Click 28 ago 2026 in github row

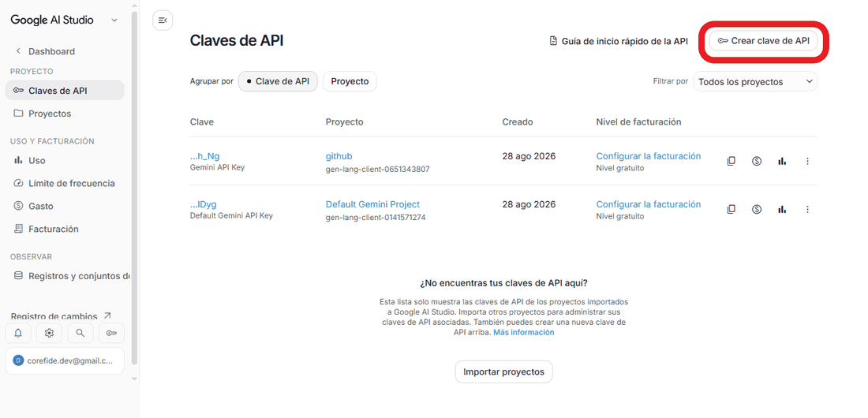529,156
